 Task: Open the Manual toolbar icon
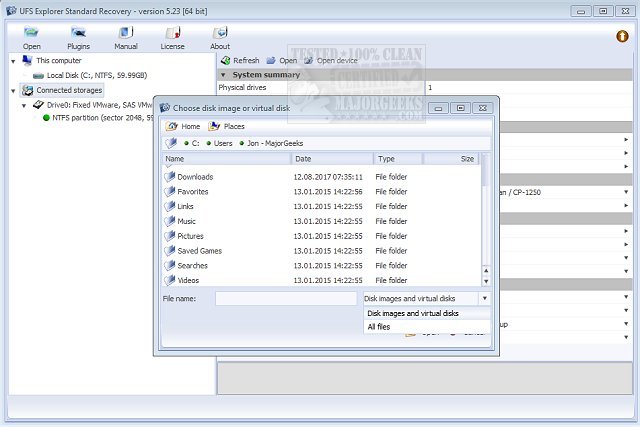126,38
